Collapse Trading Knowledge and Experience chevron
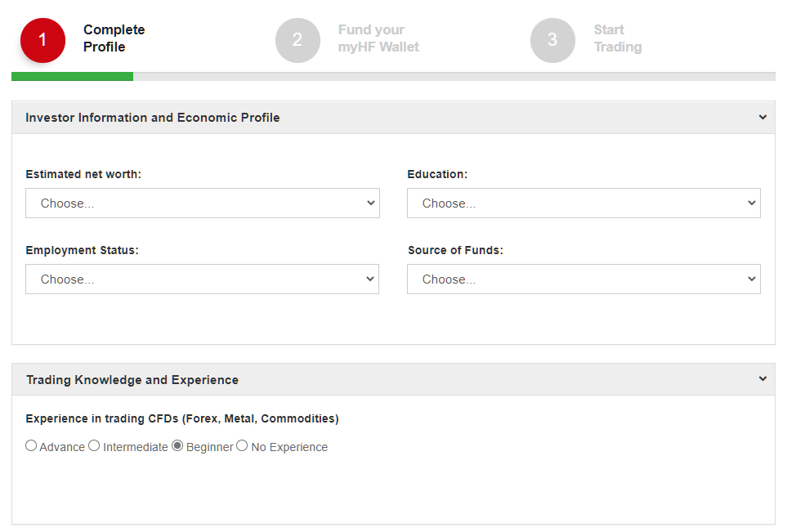The width and height of the screenshot is (787, 532). click(x=762, y=379)
